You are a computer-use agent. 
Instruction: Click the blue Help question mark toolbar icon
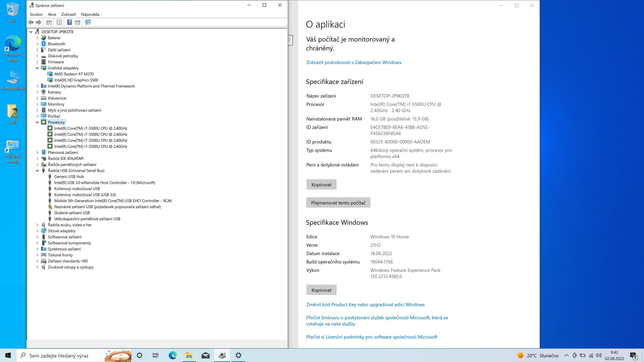pos(70,22)
